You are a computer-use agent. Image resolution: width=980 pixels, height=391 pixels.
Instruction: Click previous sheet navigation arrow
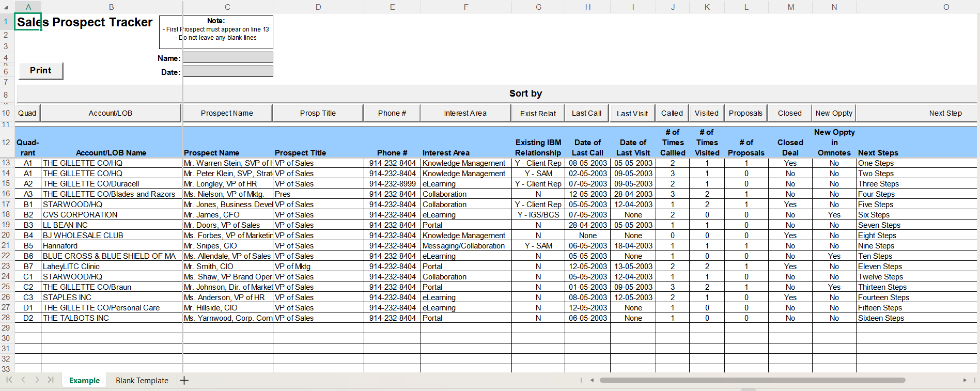pyautogui.click(x=23, y=380)
